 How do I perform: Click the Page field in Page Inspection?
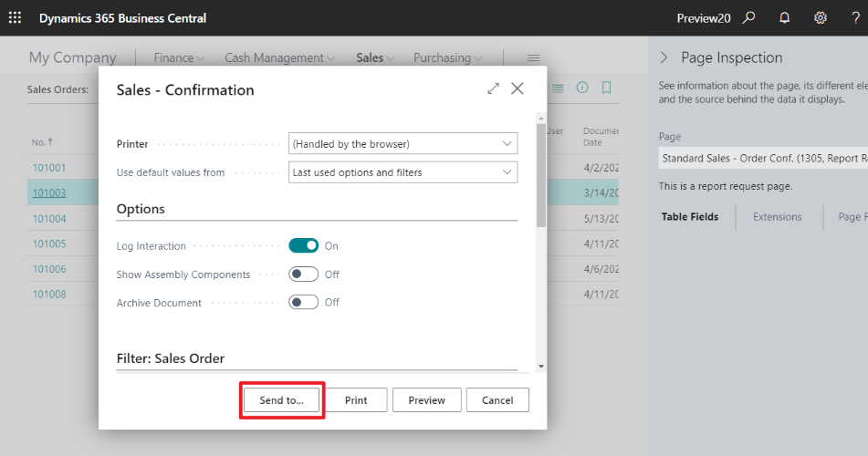(x=763, y=159)
